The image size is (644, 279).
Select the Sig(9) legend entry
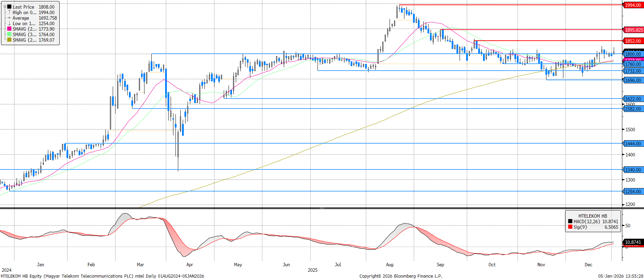(580, 227)
